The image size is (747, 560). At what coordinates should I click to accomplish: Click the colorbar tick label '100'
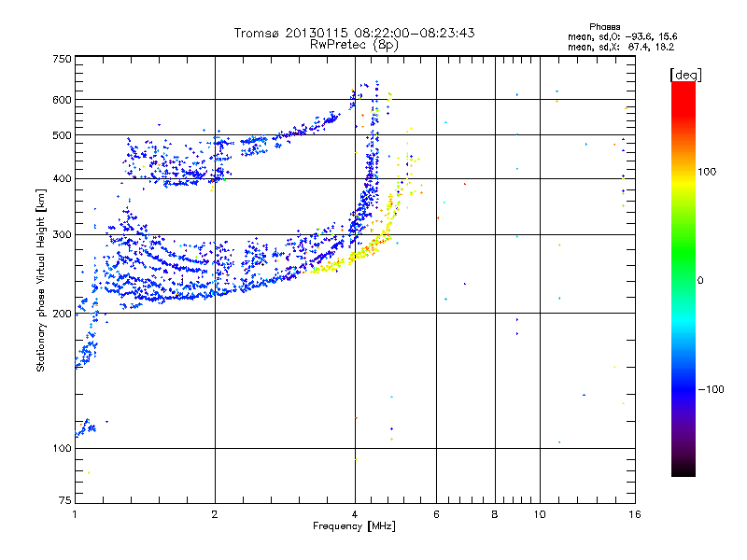point(707,172)
